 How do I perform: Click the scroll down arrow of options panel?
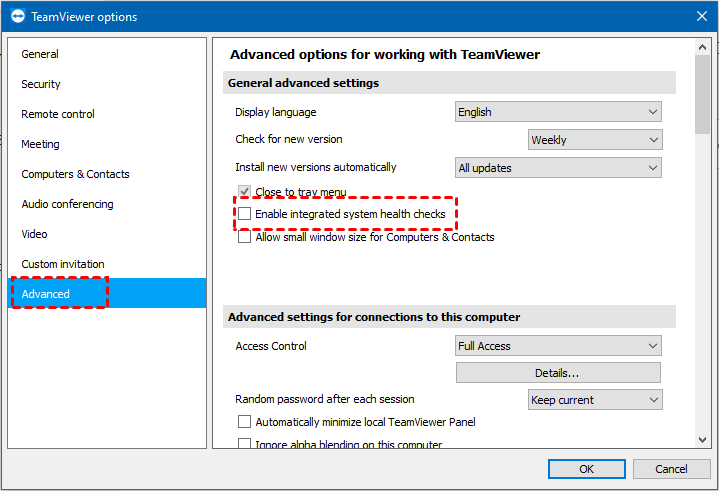[703, 439]
